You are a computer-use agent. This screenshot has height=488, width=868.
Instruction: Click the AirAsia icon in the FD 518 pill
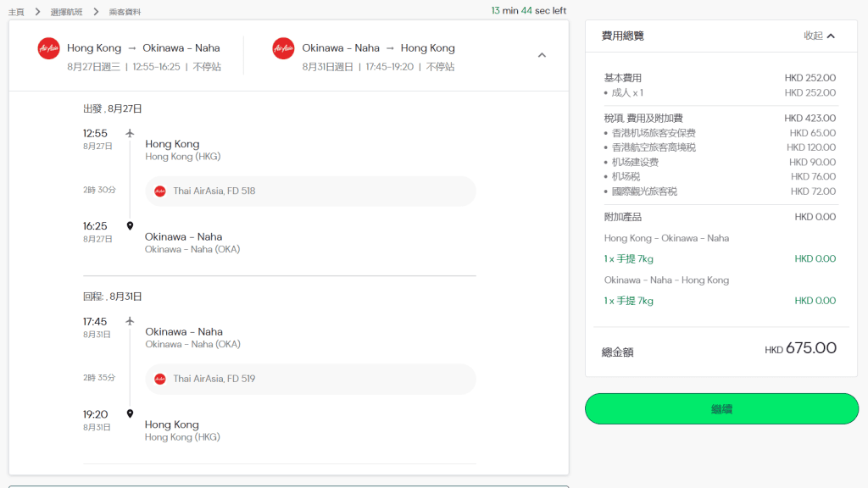160,191
